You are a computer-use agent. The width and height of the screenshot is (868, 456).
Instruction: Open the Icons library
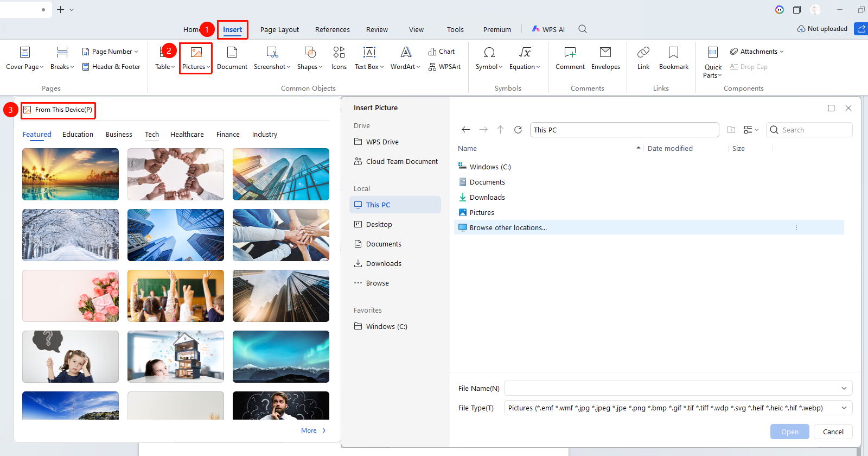tap(339, 59)
